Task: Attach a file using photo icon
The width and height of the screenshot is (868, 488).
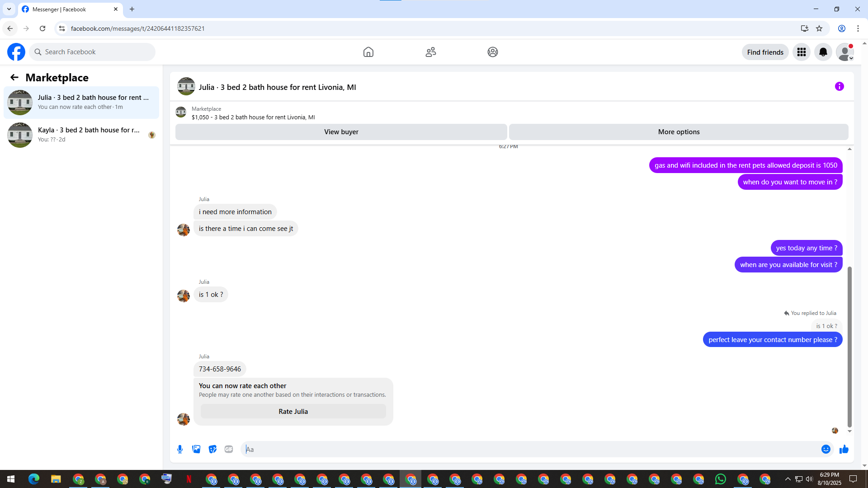Action: (196, 449)
